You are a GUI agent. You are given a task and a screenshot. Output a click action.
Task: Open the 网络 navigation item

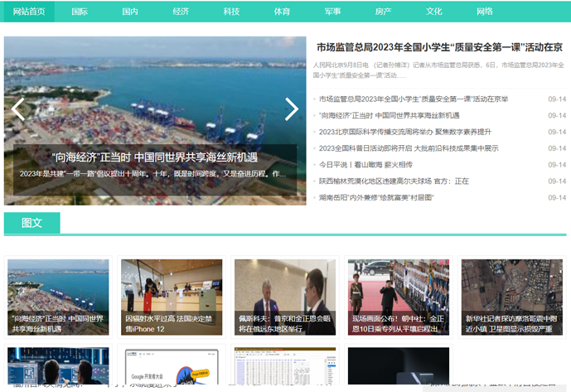tap(484, 12)
